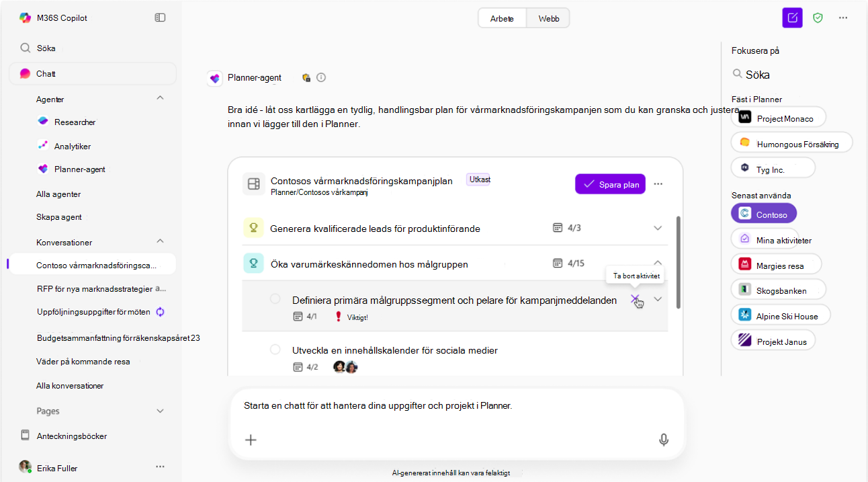Switch to the Webb tab
The height and width of the screenshot is (482, 868).
[x=548, y=18]
